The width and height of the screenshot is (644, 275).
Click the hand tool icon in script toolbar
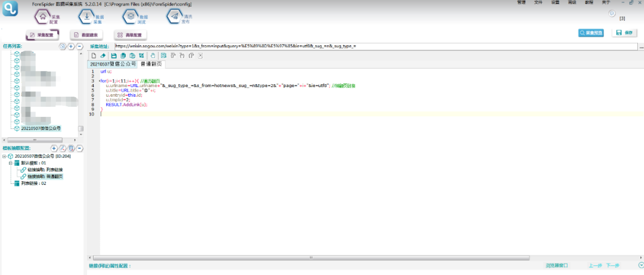click(x=153, y=55)
